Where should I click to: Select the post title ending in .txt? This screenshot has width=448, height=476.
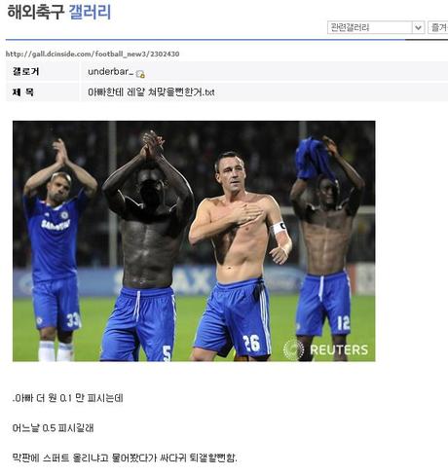[x=151, y=92]
